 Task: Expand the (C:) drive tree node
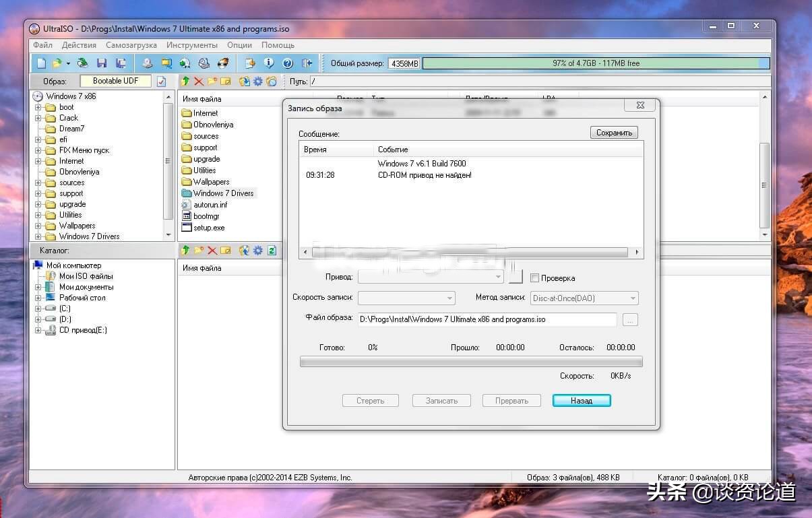[38, 309]
